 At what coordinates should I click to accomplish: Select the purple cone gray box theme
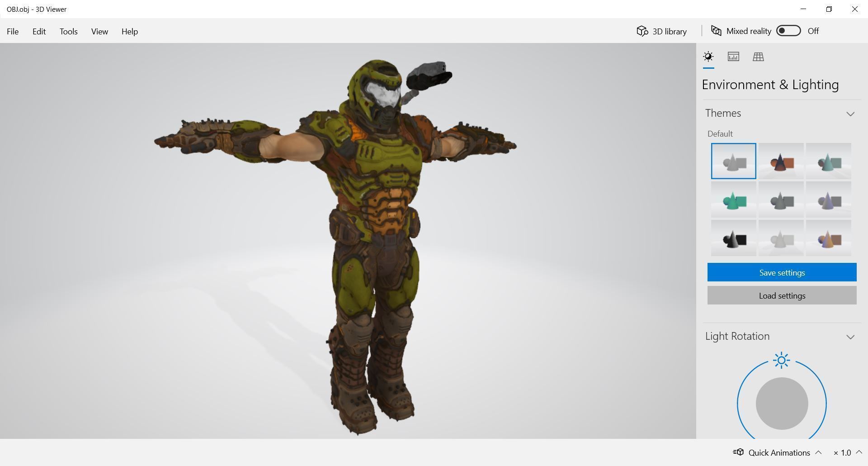click(828, 200)
